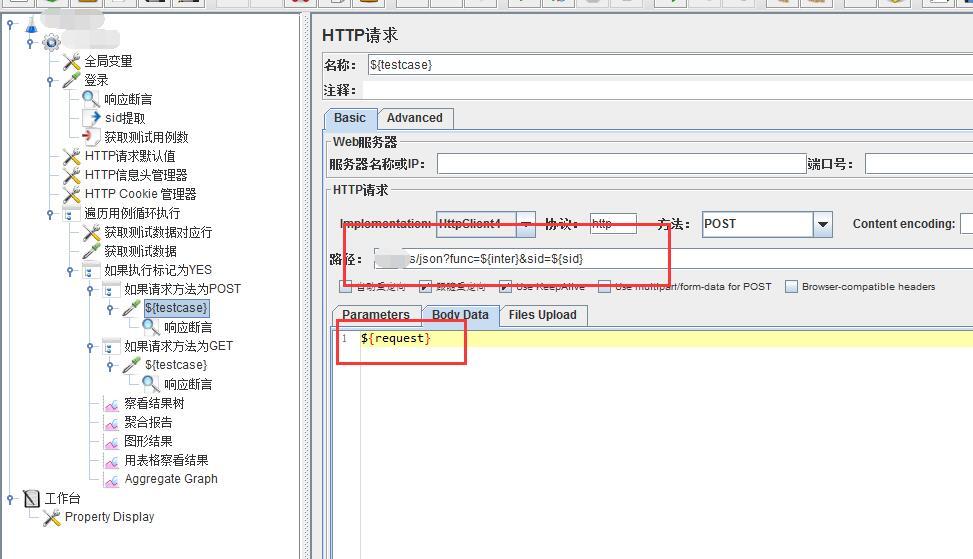Switch to the Advanced tab

pos(415,118)
